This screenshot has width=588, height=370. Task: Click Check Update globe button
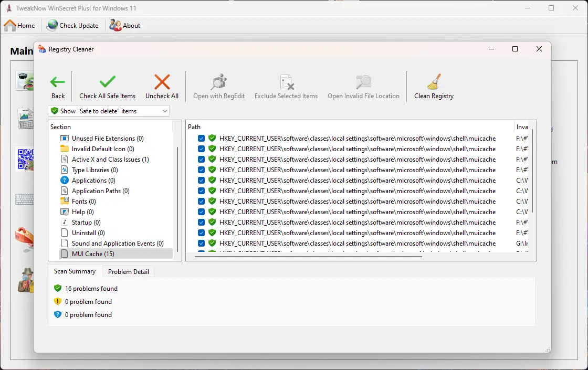[72, 26]
